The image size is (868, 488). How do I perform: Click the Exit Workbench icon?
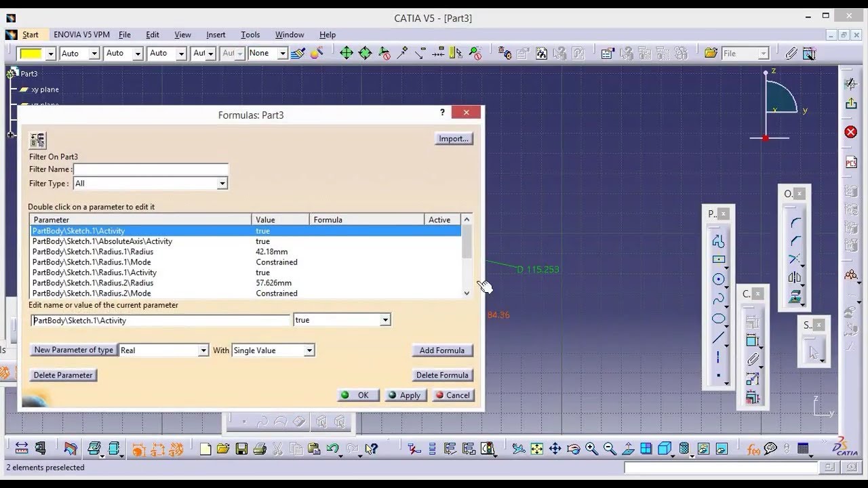coord(851,104)
